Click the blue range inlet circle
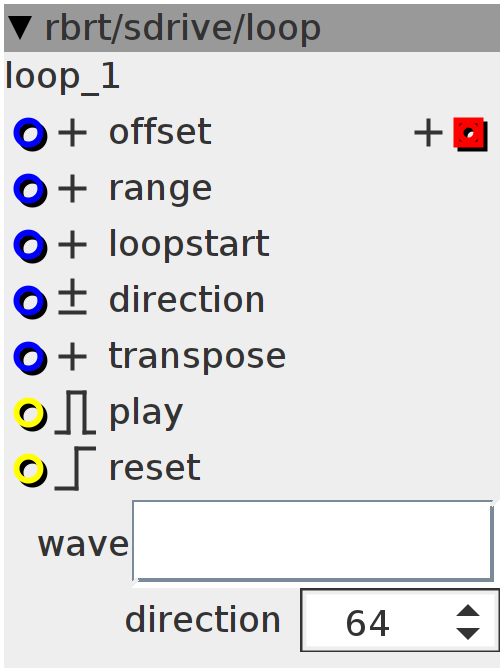Screen dimensions: 504x672 click(x=30, y=190)
